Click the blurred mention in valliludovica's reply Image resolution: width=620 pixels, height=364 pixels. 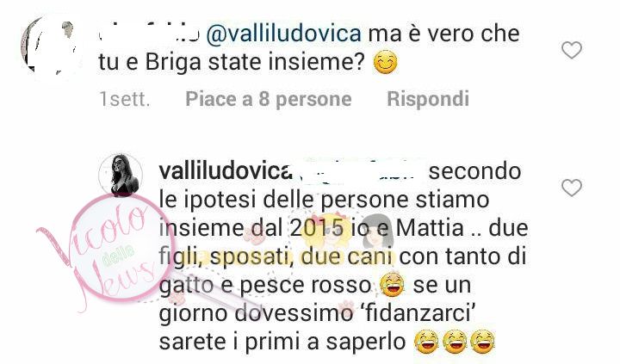358,172
